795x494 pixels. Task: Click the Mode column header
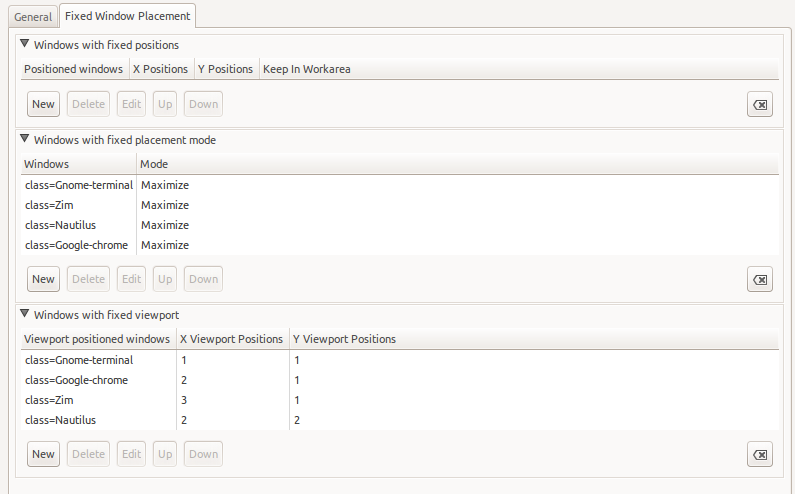pyautogui.click(x=154, y=164)
